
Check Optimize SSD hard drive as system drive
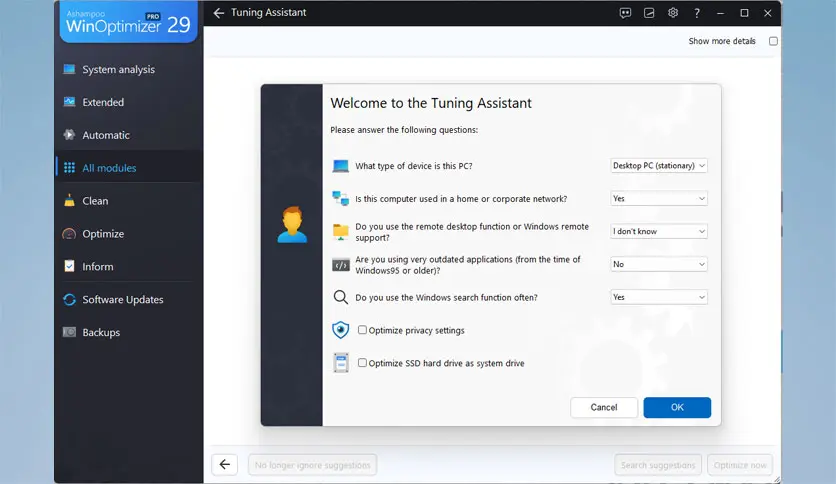coord(363,362)
